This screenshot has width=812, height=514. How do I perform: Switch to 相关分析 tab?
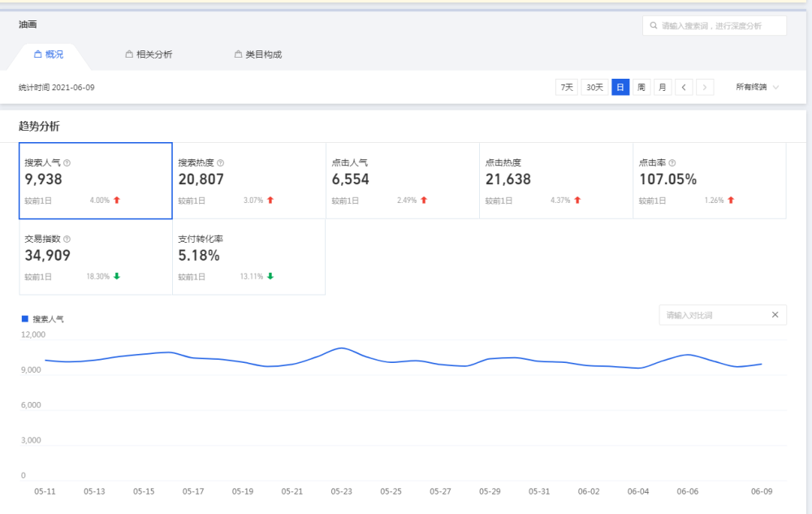tap(149, 54)
